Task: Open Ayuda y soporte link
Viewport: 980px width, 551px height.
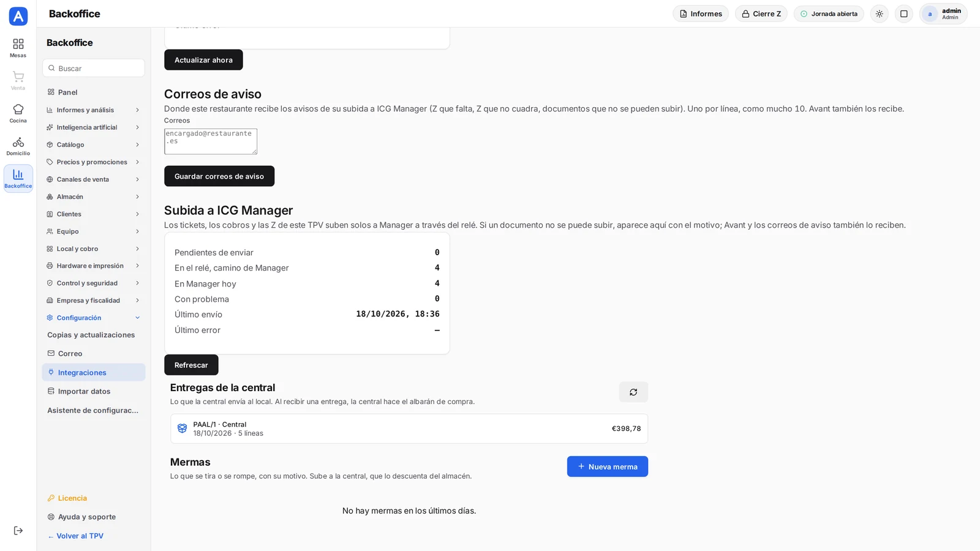Action: coord(94,517)
